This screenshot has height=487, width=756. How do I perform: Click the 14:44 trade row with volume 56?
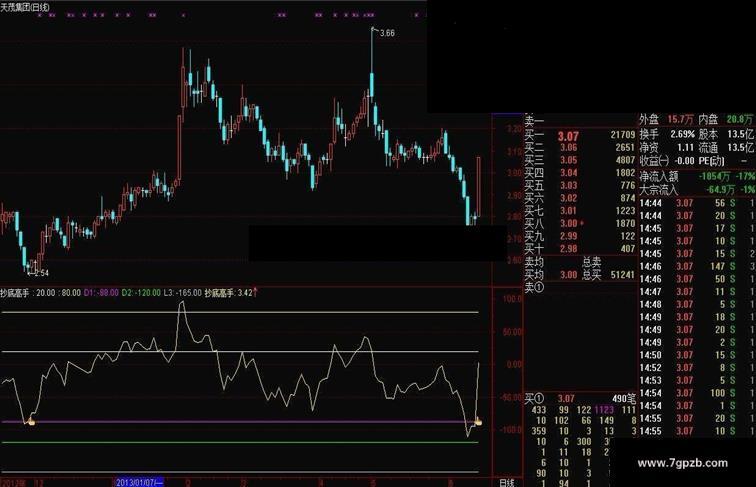pyautogui.click(x=697, y=203)
